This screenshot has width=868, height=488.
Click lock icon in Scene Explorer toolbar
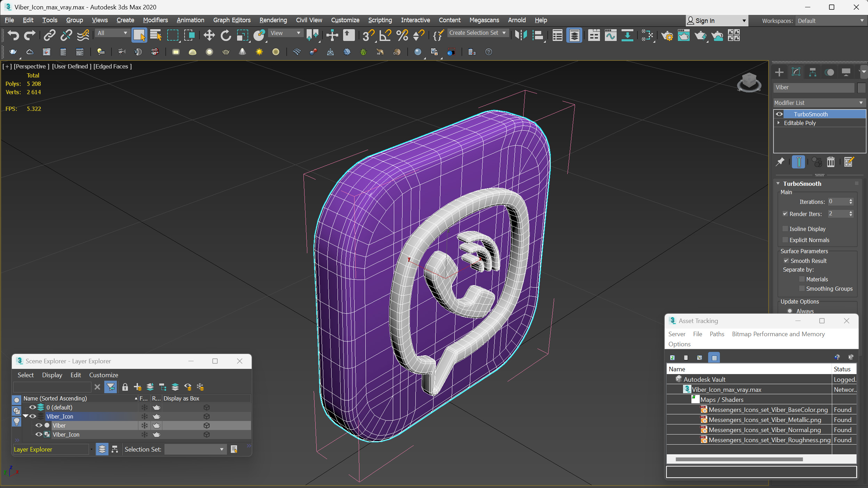point(125,387)
